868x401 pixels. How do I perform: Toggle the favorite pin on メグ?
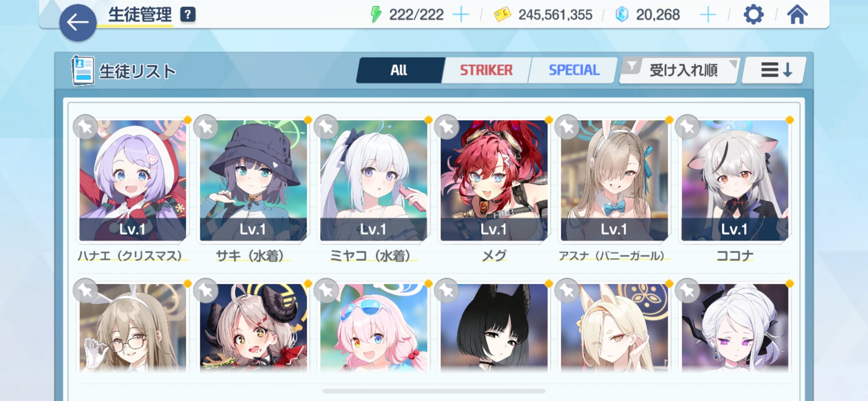pyautogui.click(x=447, y=127)
